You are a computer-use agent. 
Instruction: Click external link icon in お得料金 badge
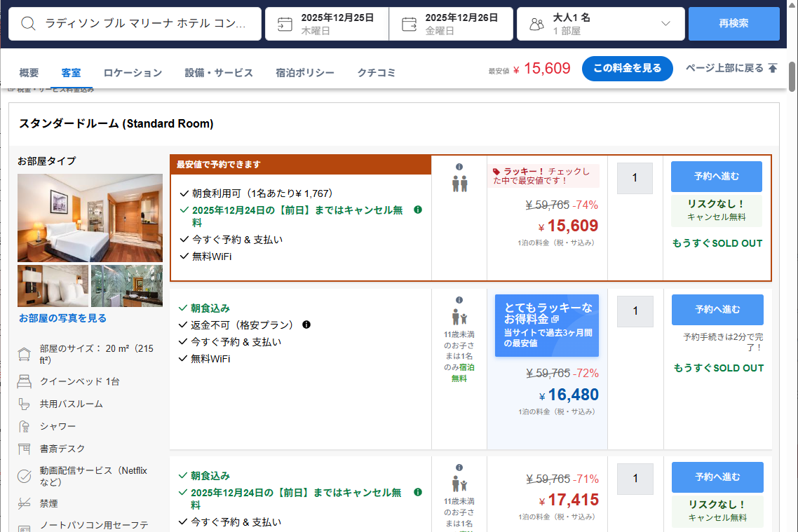tap(555, 319)
